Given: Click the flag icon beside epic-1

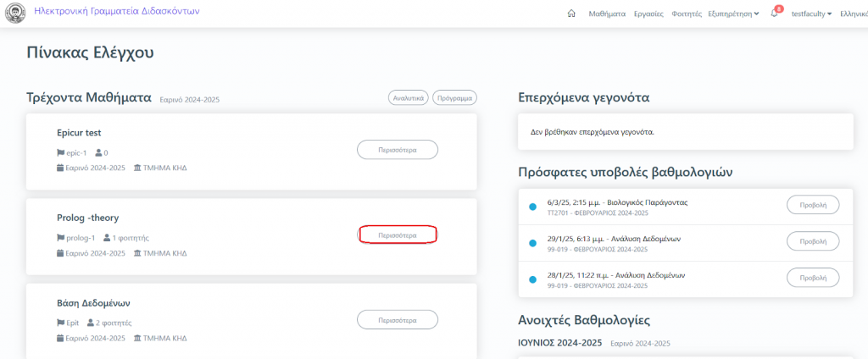Looking at the screenshot, I should point(60,153).
